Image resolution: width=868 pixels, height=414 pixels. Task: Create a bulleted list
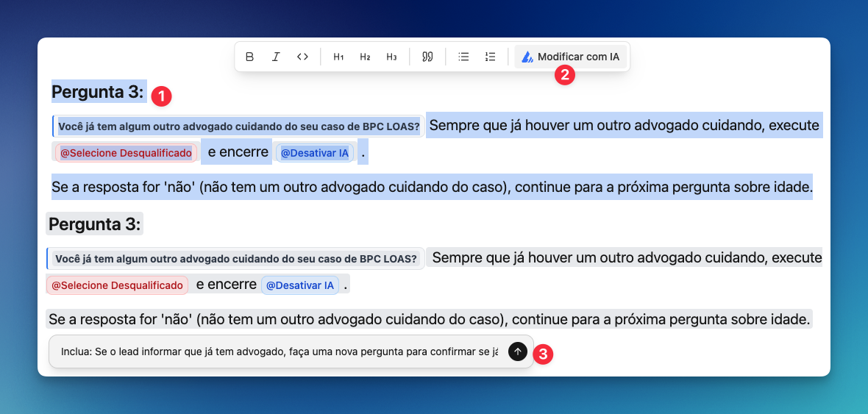click(x=463, y=57)
